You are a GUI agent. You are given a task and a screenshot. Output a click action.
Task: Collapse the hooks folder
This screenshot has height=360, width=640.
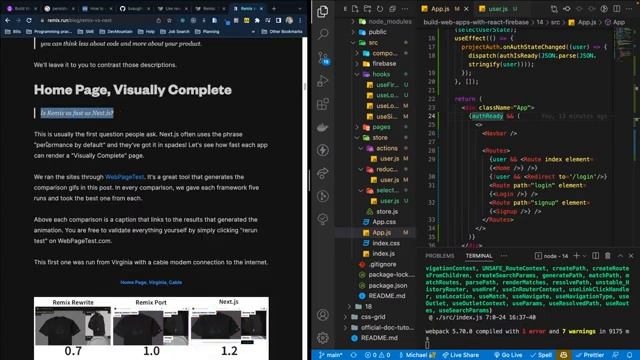click(x=357, y=74)
